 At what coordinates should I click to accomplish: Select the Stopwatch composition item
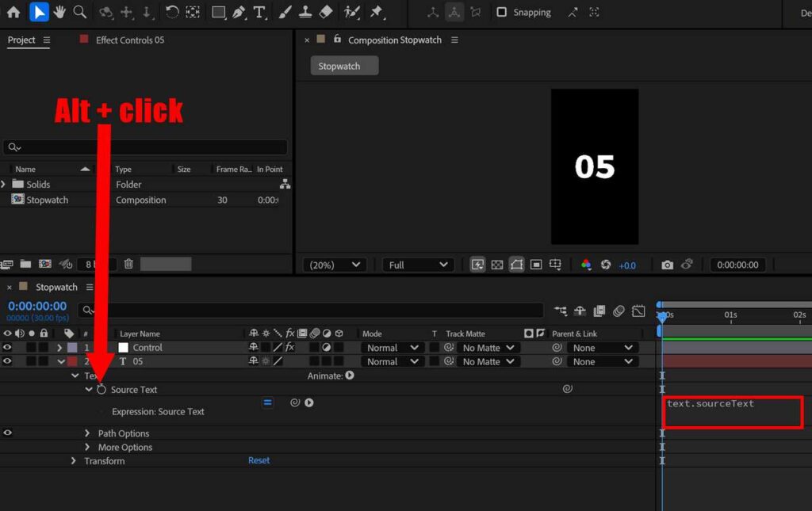click(x=47, y=200)
